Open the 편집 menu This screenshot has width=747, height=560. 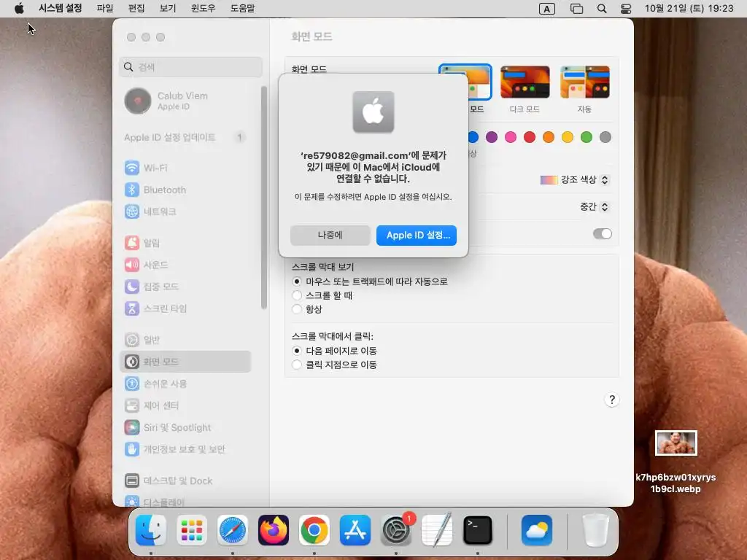(x=136, y=8)
